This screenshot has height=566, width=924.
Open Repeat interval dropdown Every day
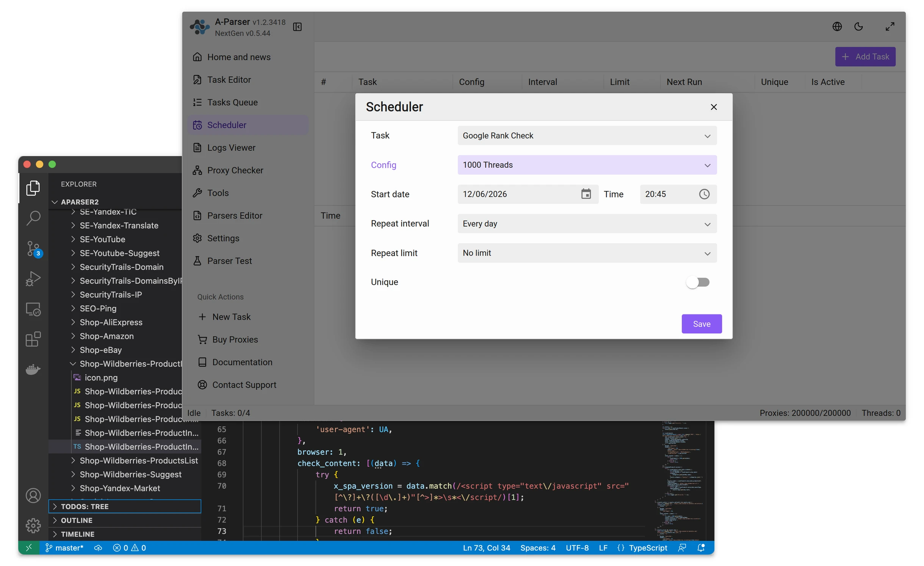pyautogui.click(x=587, y=224)
